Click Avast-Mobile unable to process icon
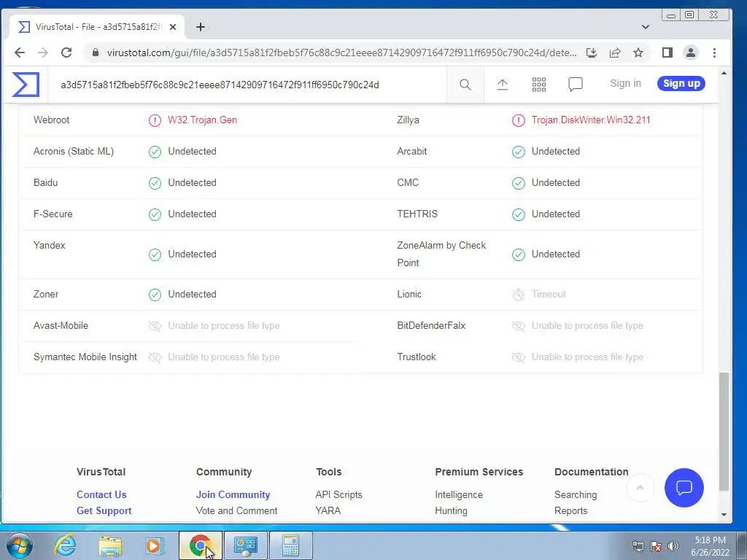Image resolution: width=747 pixels, height=560 pixels. pos(155,326)
